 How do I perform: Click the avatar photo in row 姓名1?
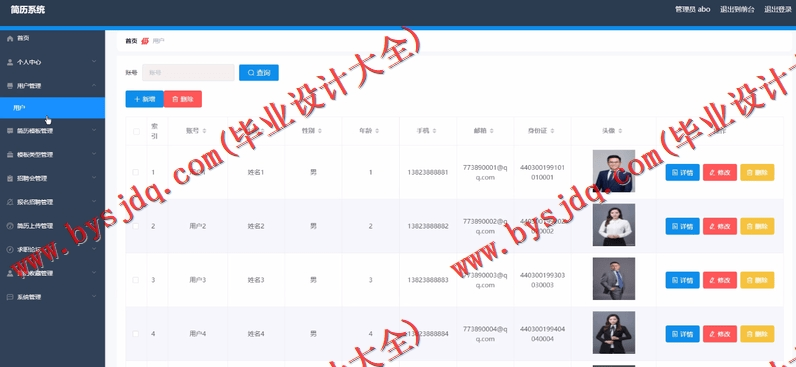click(613, 171)
